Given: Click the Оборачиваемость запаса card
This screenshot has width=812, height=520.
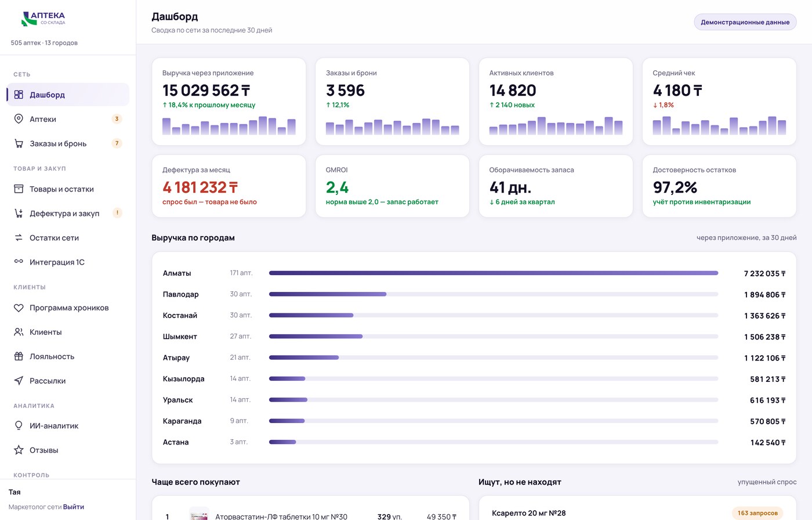Looking at the screenshot, I should click(556, 186).
